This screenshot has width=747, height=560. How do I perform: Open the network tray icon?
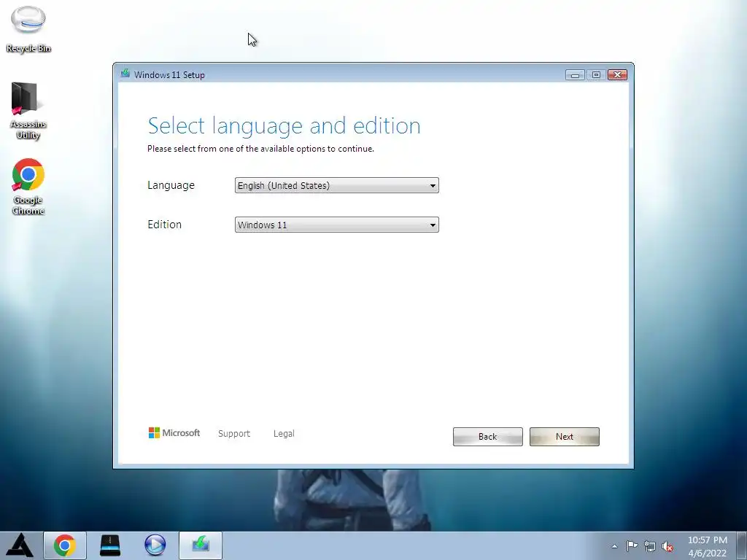[x=649, y=546]
